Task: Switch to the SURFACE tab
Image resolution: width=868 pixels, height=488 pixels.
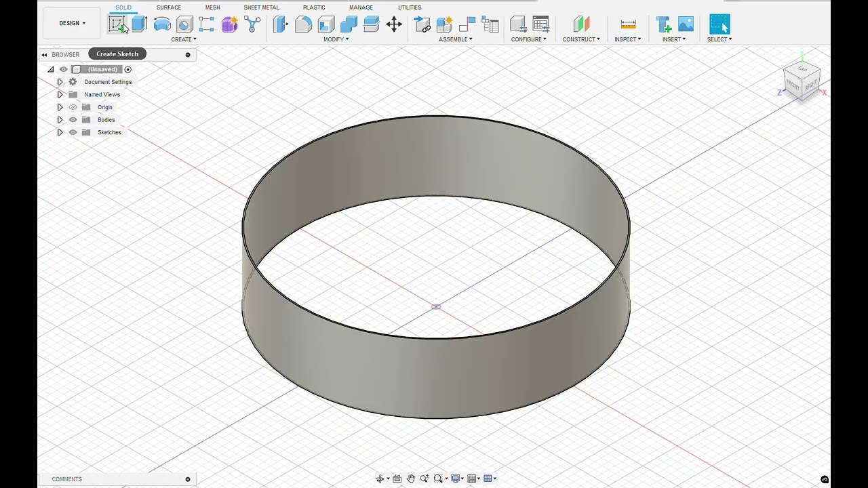Action: (x=169, y=7)
